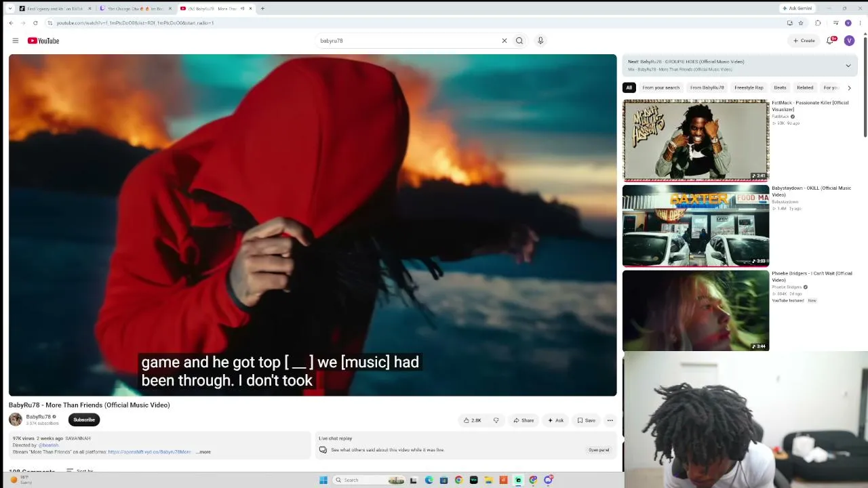868x488 pixels.
Task: Open the Sort by comments dropdown
Action: click(x=79, y=470)
